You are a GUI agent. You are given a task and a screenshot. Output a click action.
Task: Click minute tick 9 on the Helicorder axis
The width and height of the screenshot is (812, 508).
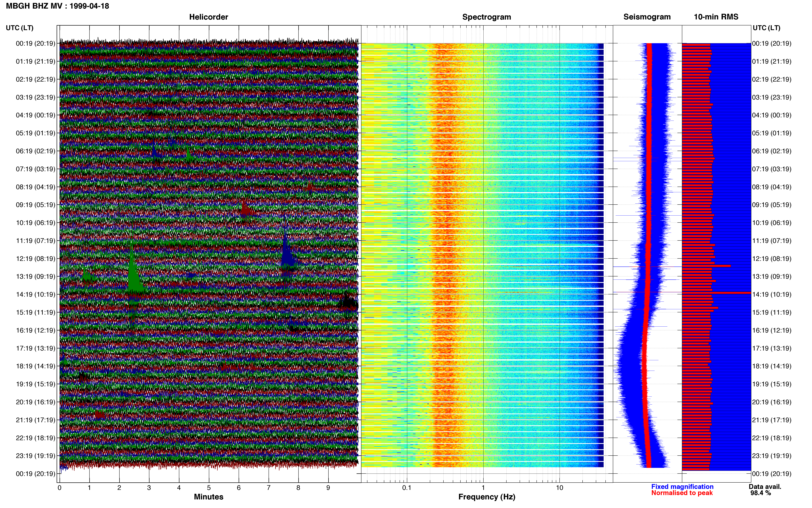pos(328,487)
